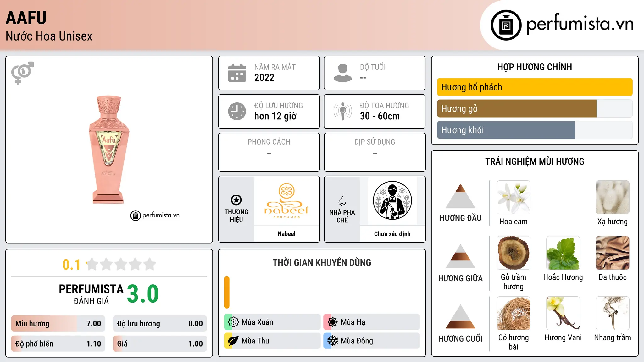Image resolution: width=644 pixels, height=362 pixels.
Task: Click the HƯƠNG GIỮA label
Action: 460,278
